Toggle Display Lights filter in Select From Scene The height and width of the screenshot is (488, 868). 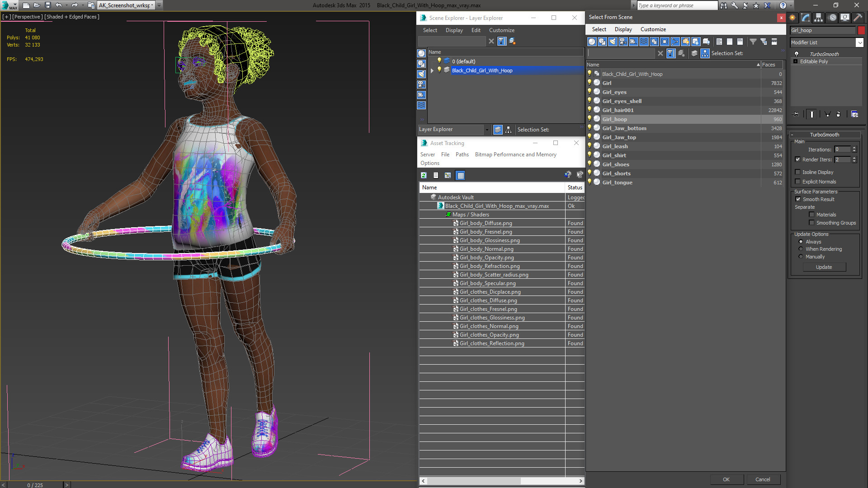pos(613,42)
